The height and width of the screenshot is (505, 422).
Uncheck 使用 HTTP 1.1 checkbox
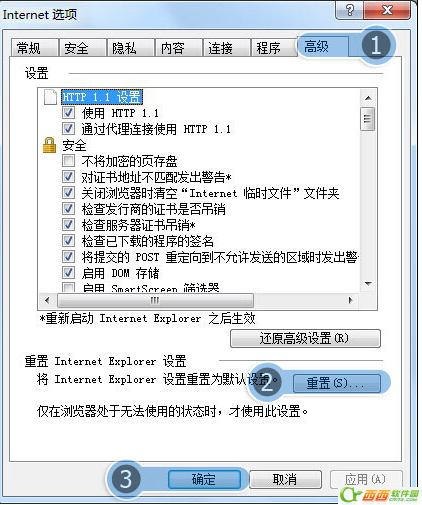68,113
